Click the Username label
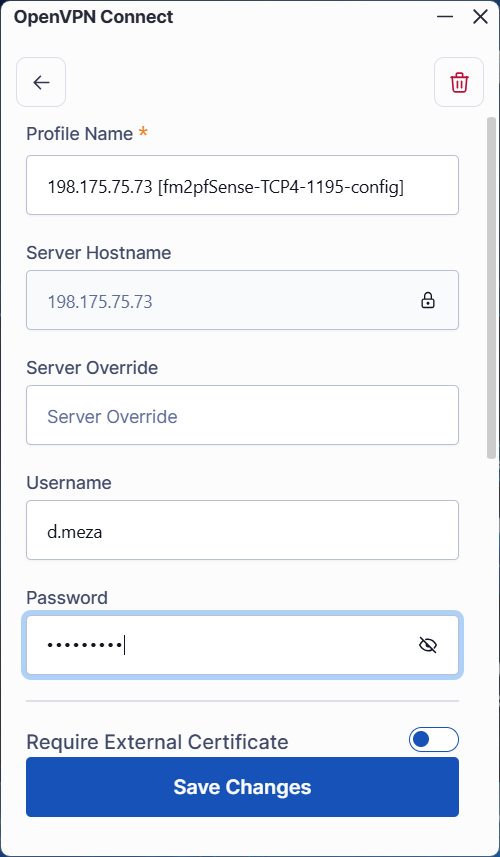Image resolution: width=500 pixels, height=857 pixels. (x=69, y=483)
